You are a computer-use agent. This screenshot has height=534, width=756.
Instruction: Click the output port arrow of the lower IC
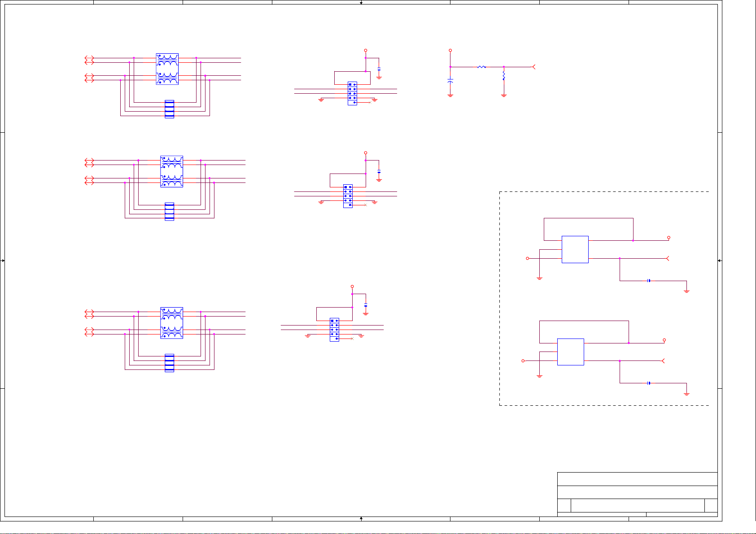point(663,360)
